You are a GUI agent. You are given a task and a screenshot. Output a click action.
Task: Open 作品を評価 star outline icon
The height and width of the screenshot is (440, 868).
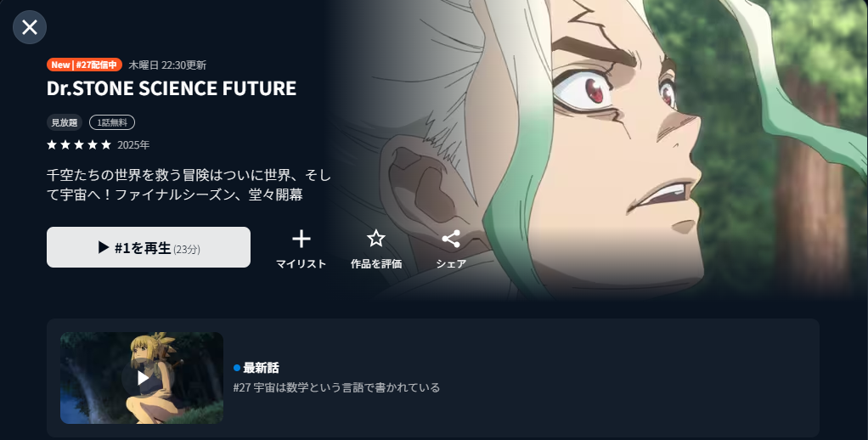click(x=376, y=239)
